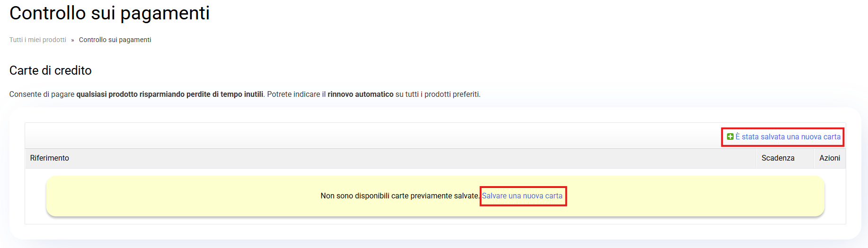Follow the 'Salvare una nuova carta' link
Image resolution: width=868 pixels, height=248 pixels.
tap(522, 196)
